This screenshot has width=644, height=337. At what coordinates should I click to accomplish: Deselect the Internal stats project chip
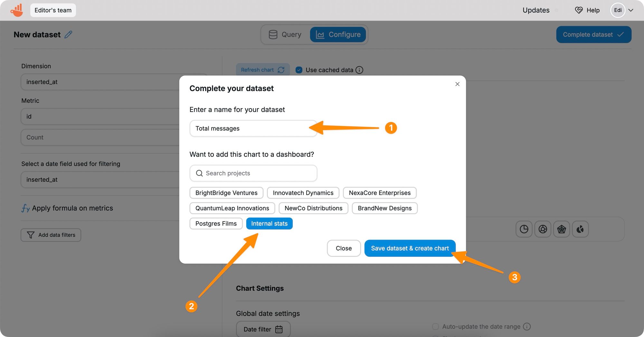coord(269,224)
